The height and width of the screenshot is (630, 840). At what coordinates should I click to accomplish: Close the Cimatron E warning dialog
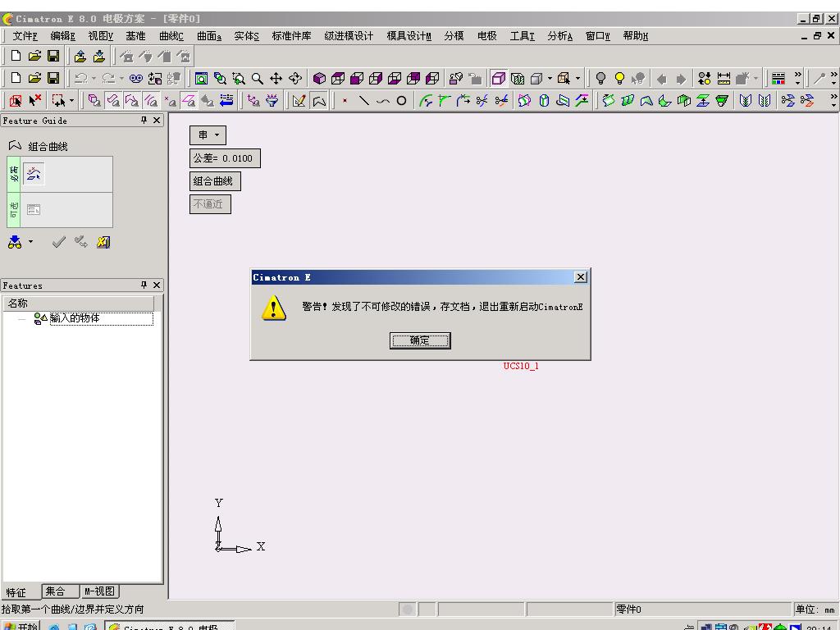click(580, 277)
